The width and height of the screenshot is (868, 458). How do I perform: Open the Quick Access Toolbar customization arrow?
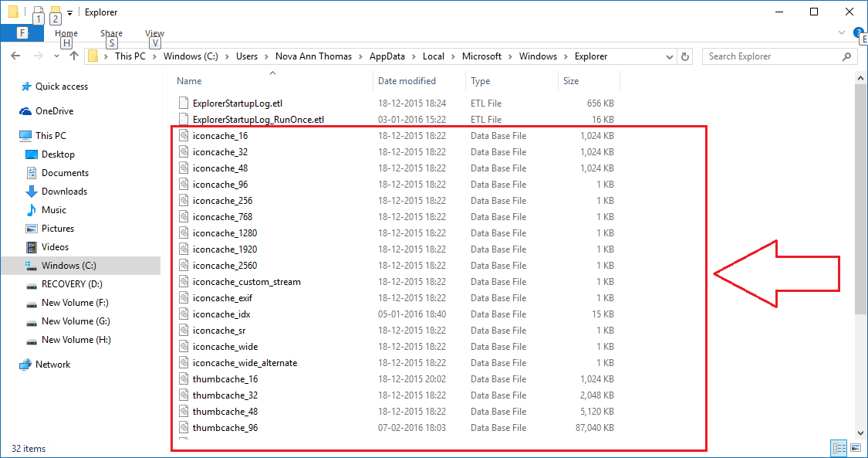(x=69, y=12)
